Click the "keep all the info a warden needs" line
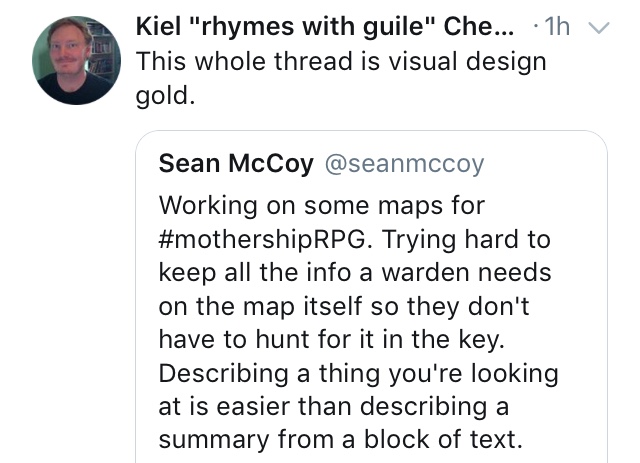The image size is (640, 463). [355, 273]
